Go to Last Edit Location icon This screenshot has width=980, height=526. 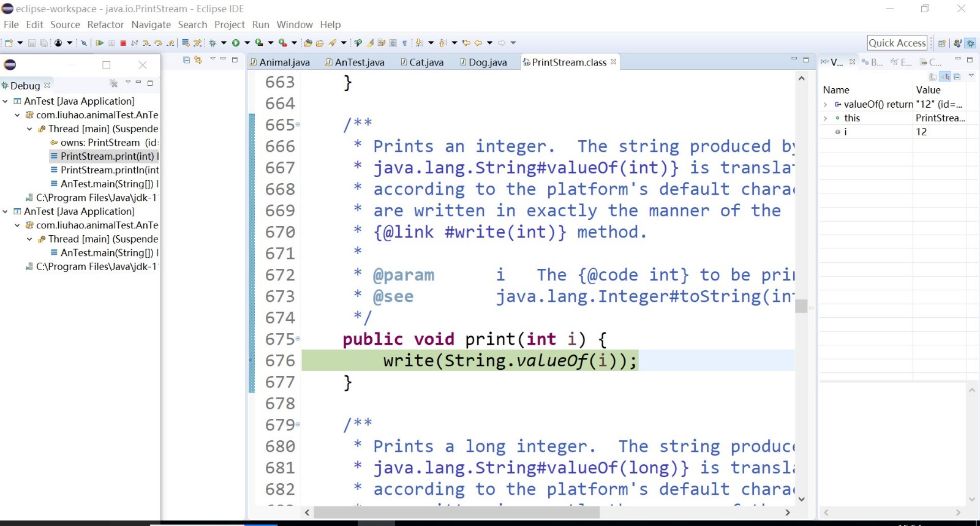[466, 43]
